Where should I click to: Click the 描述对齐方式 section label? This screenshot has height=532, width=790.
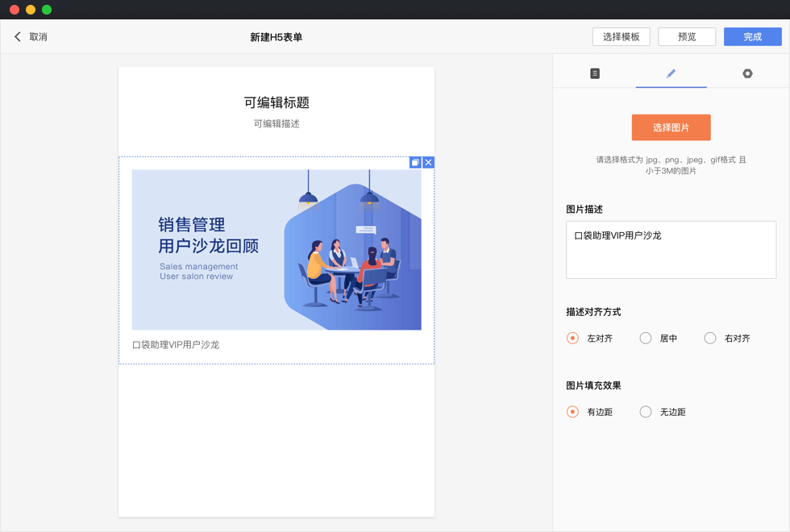click(x=593, y=312)
